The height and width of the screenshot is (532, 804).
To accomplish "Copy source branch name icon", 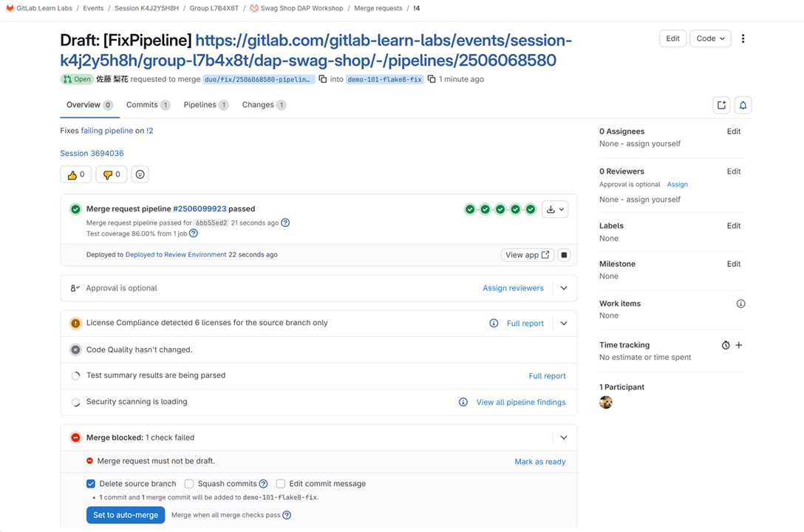I will [322, 79].
